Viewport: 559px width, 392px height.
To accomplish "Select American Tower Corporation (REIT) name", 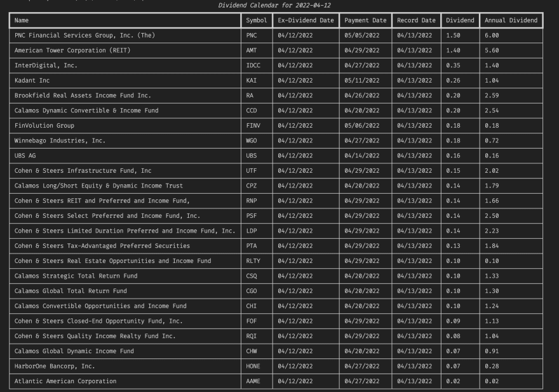I will [72, 50].
